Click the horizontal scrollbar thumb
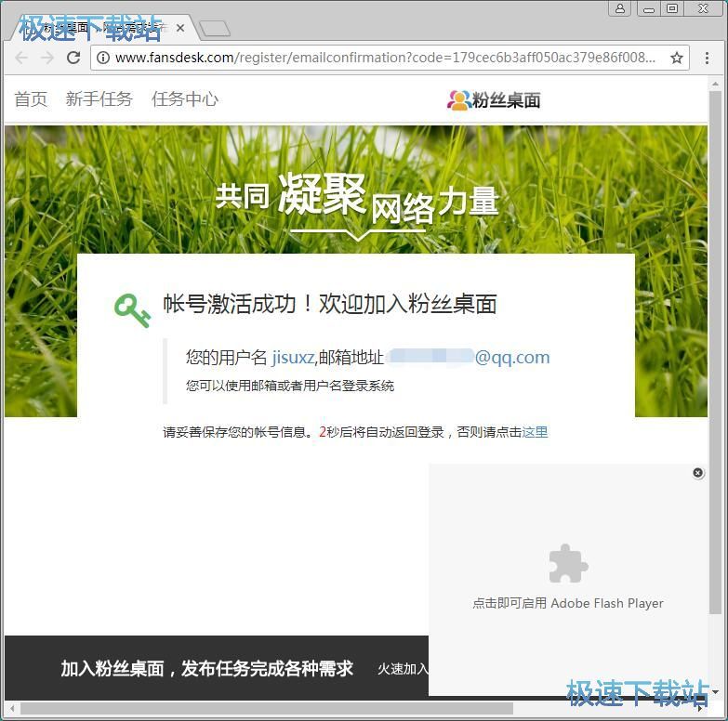This screenshot has height=721, width=728. (x=267, y=709)
